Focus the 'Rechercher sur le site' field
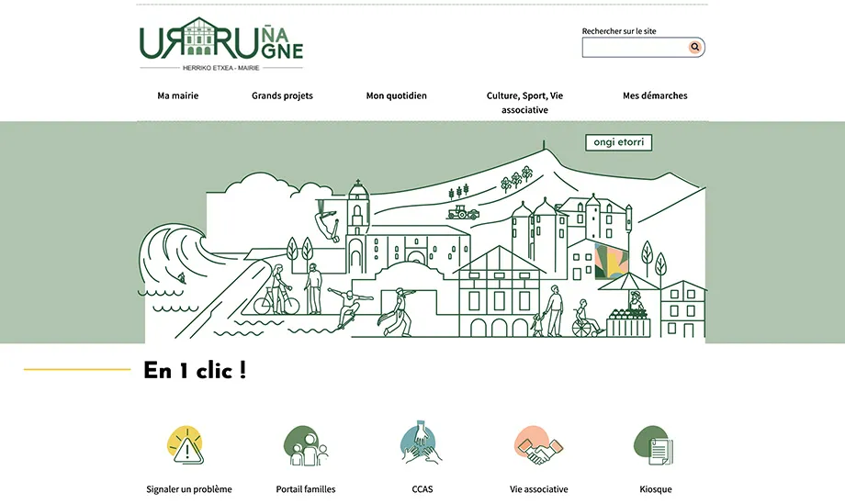Screen dimensions: 845x504 (634, 47)
